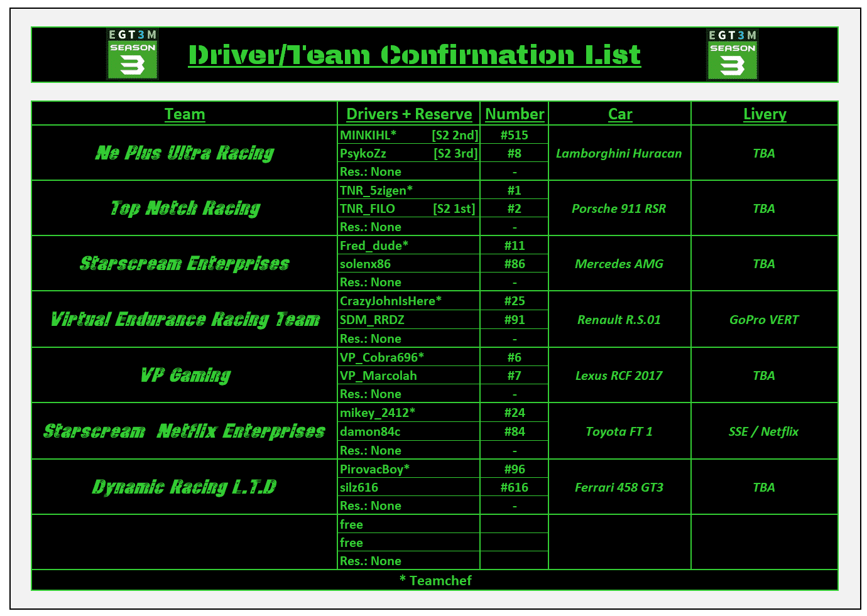
Task: Click the number #2 cell
Action: point(515,208)
